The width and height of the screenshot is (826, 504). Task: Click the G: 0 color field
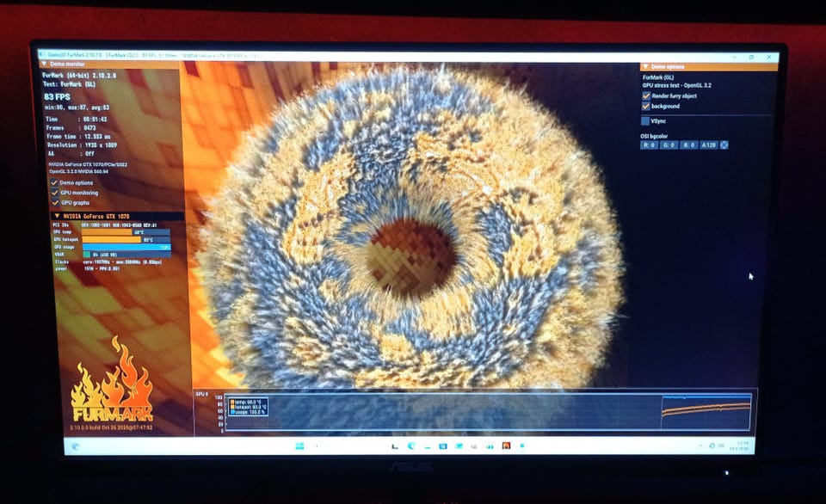tap(669, 144)
